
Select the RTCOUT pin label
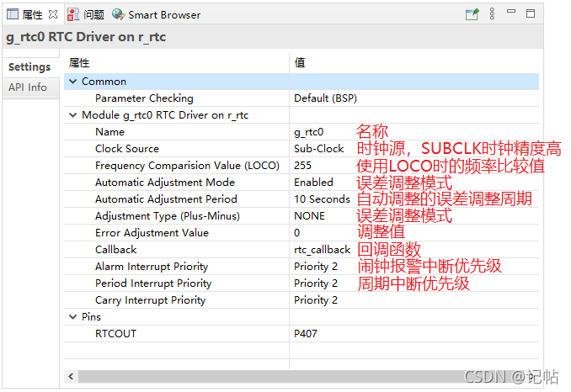click(x=115, y=334)
